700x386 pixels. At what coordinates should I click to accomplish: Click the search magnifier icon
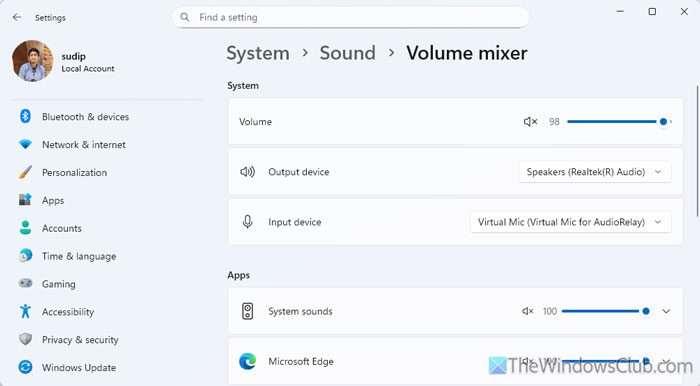pos(185,17)
